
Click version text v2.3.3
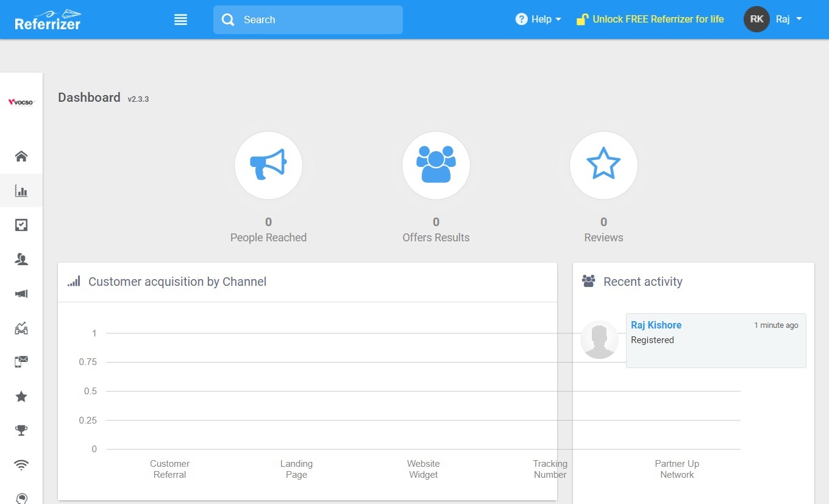pyautogui.click(x=138, y=99)
